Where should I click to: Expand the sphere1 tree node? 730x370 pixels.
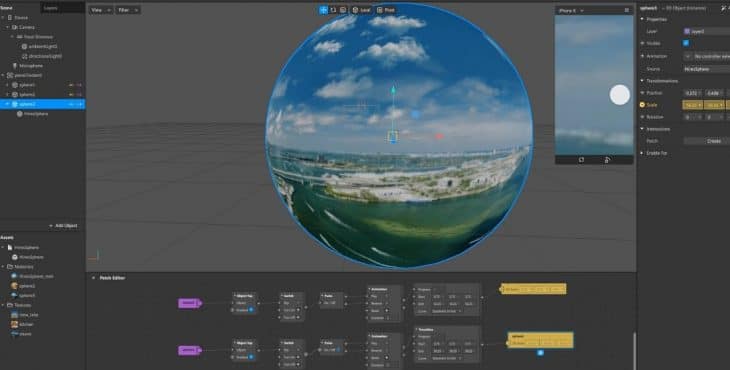tap(7, 85)
